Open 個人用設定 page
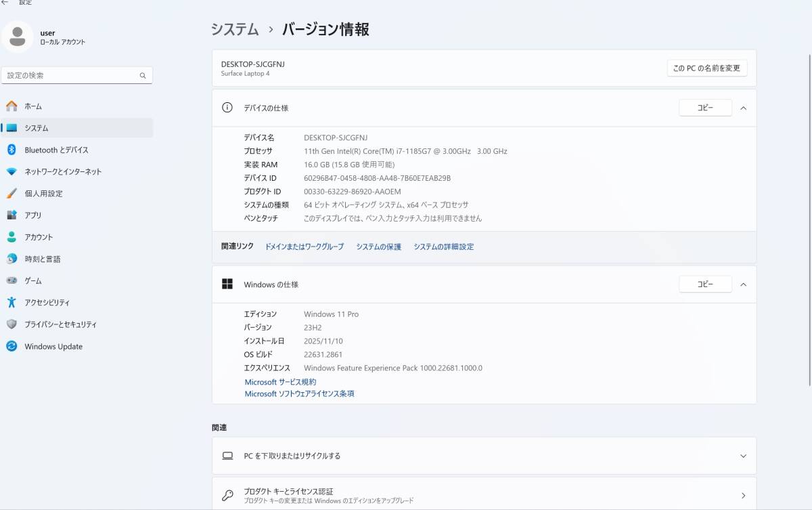 (x=77, y=194)
